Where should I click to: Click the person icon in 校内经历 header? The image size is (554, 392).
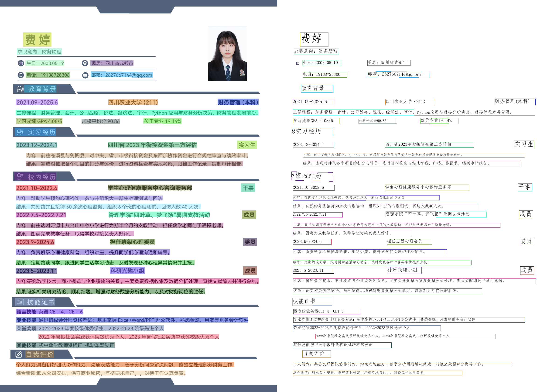(20, 176)
